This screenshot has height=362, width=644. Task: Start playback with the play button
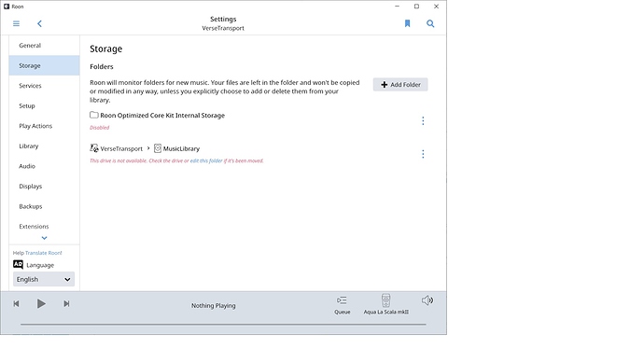point(41,304)
